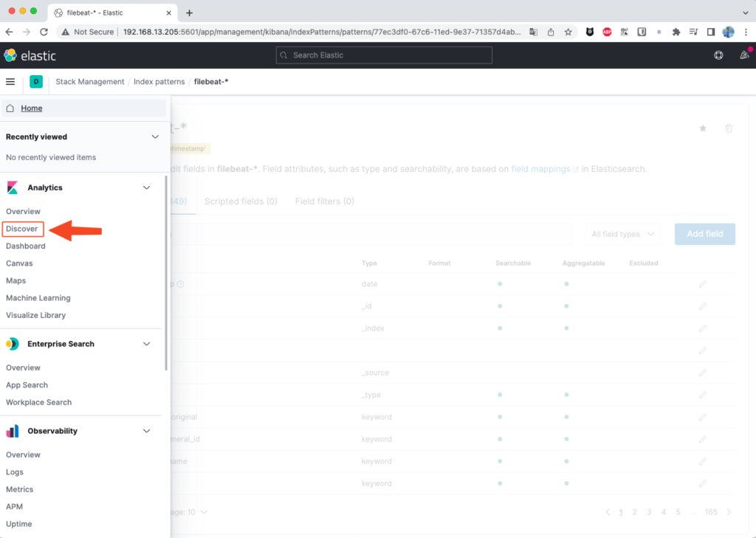The height and width of the screenshot is (538, 756).
Task: Open the rows per page dropdown
Action: click(x=190, y=512)
